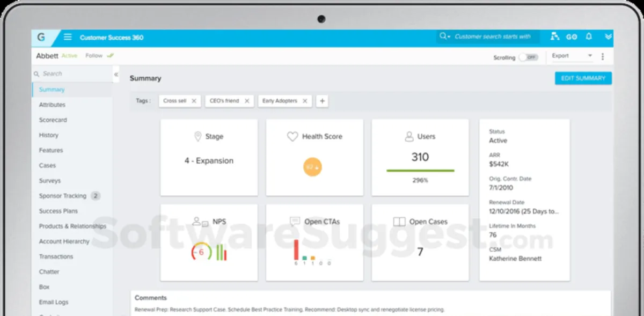Click the GO icon in header

tap(572, 37)
